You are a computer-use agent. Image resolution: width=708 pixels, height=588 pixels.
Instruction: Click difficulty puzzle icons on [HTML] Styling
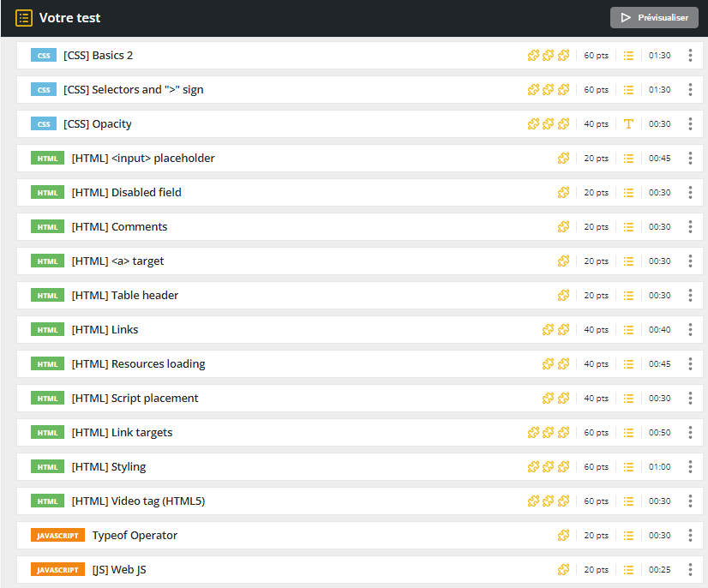point(548,467)
